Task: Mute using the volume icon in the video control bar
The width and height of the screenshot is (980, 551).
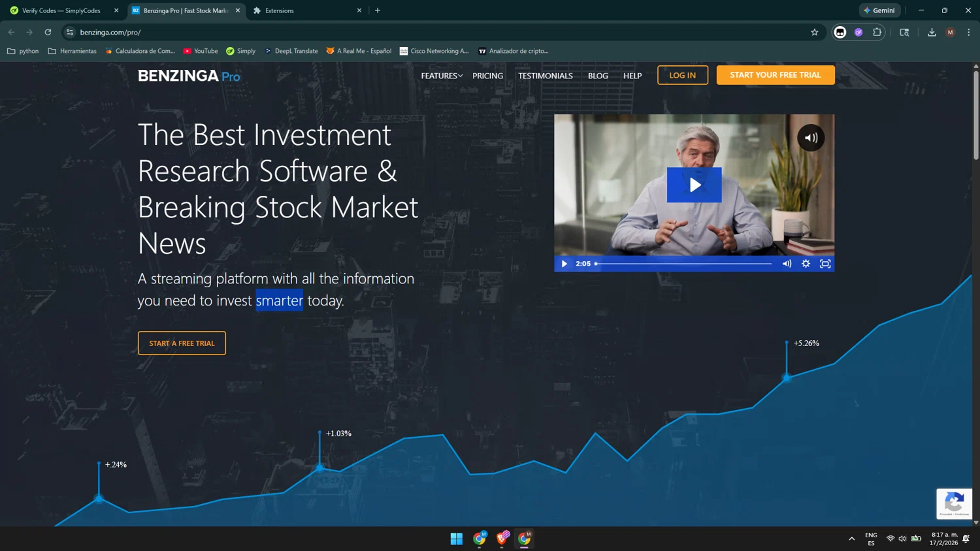Action: [x=787, y=264]
